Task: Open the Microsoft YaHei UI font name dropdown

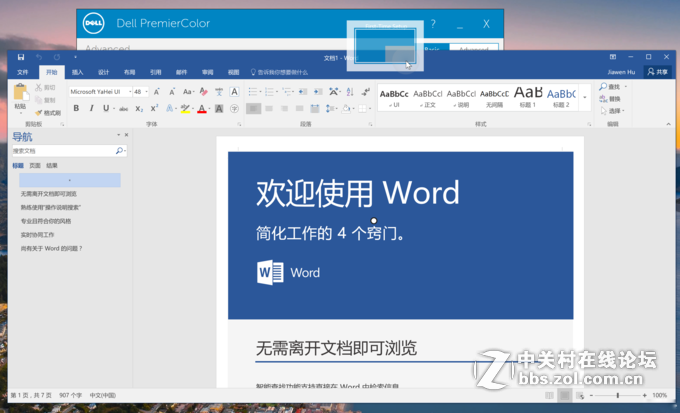Action: click(130, 92)
